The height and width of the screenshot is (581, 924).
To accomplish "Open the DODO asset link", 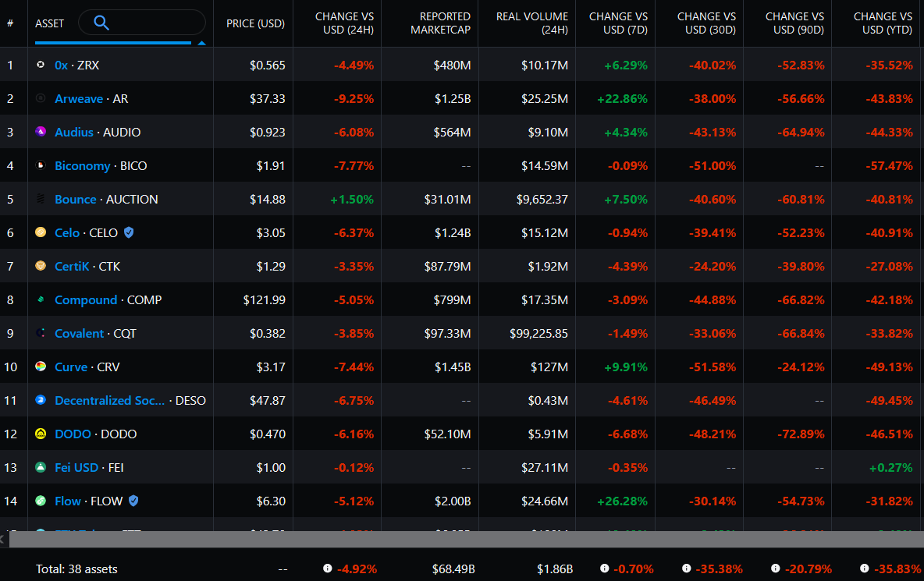I will coord(73,434).
